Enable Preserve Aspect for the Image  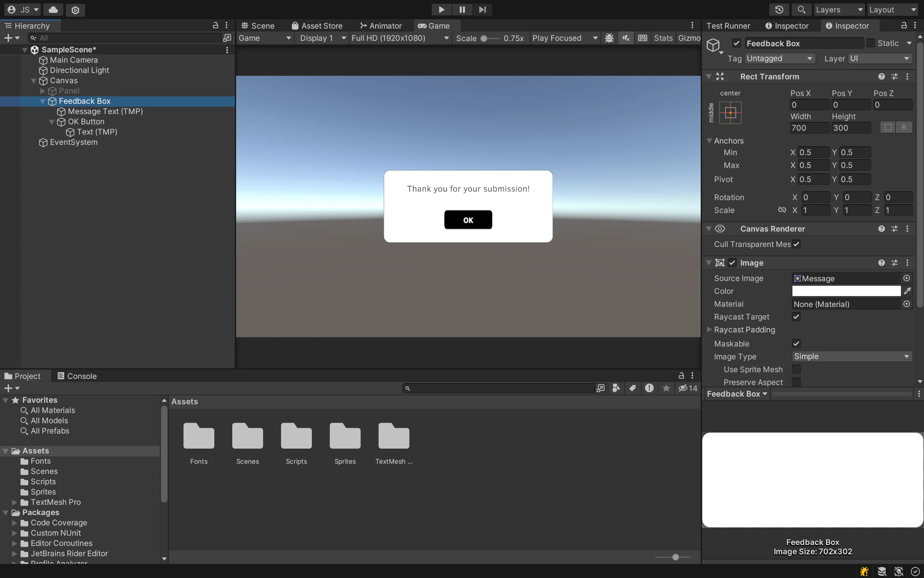[797, 382]
